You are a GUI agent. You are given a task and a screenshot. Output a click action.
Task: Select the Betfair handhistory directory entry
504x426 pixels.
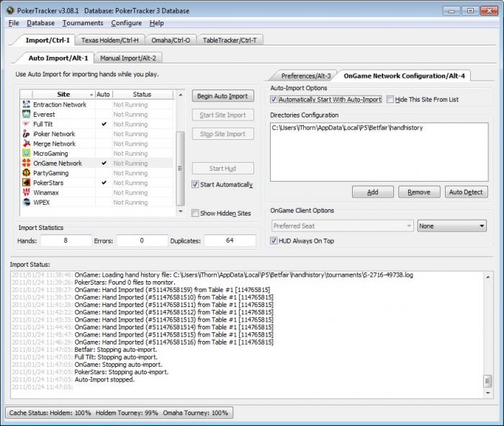tap(347, 128)
